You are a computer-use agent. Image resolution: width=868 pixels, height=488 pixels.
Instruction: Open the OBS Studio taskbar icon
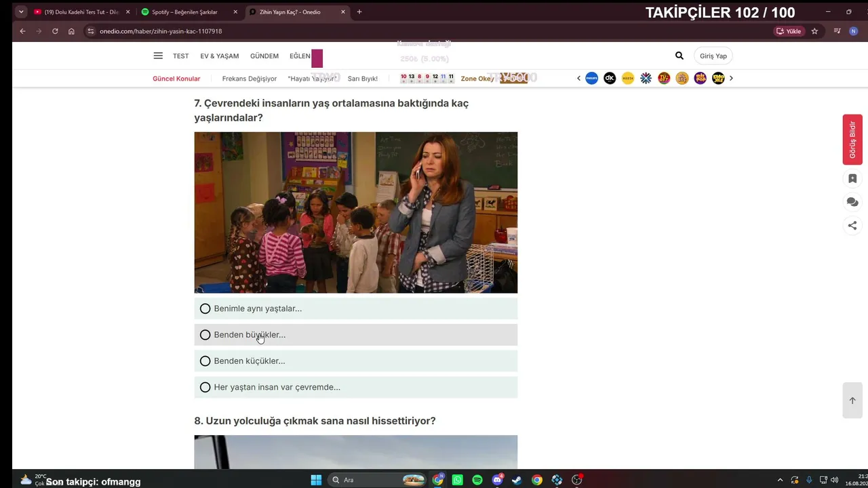[577, 480]
